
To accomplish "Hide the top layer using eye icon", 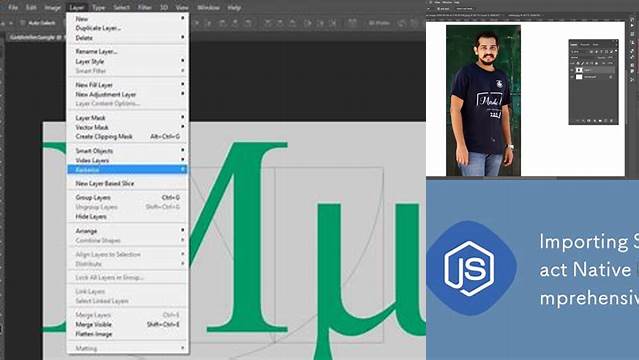I will (571, 70).
